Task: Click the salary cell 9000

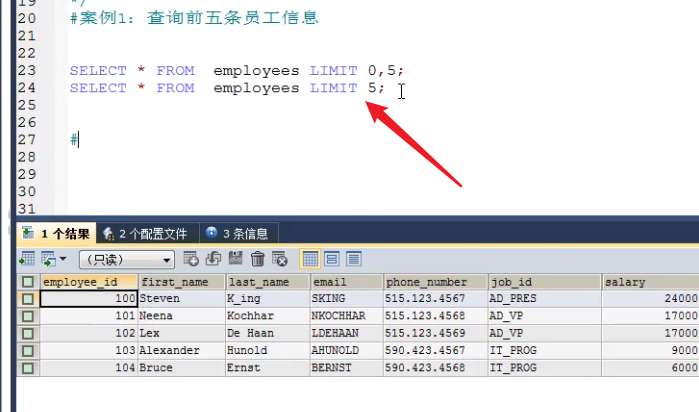Action: (650, 351)
